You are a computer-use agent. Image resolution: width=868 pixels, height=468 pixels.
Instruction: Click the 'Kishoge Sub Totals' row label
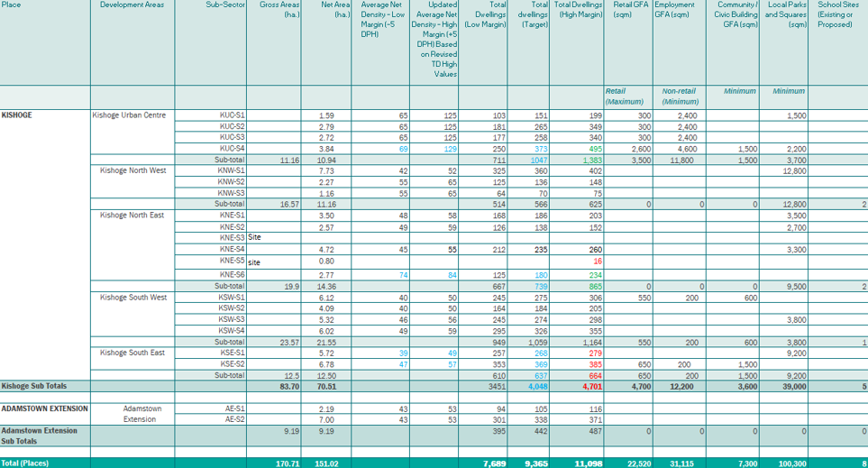tap(33, 386)
